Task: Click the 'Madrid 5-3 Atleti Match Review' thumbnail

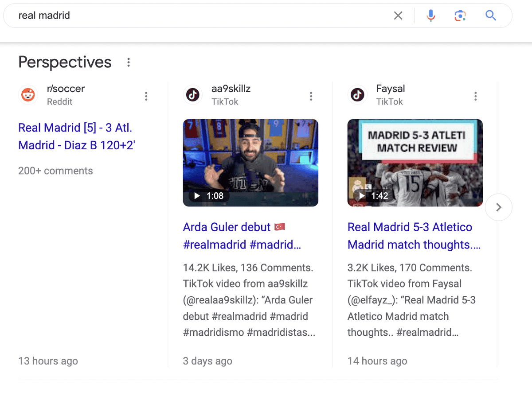Action: pos(415,163)
